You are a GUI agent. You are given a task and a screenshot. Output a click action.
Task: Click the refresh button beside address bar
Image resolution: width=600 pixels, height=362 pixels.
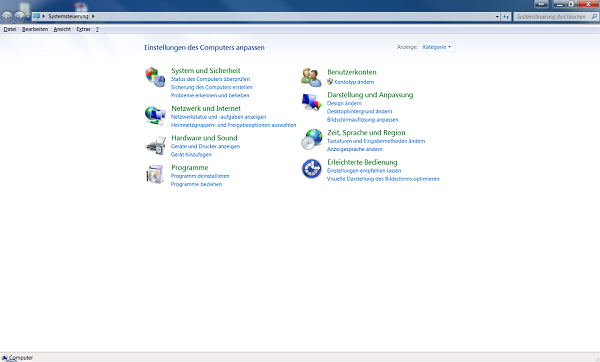(506, 16)
